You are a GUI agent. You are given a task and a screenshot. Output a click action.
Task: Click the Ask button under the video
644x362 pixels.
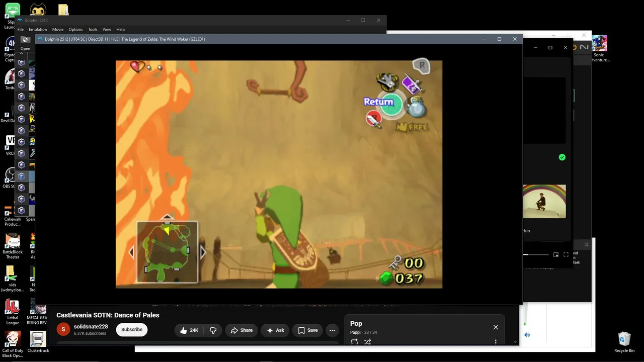tap(275, 330)
